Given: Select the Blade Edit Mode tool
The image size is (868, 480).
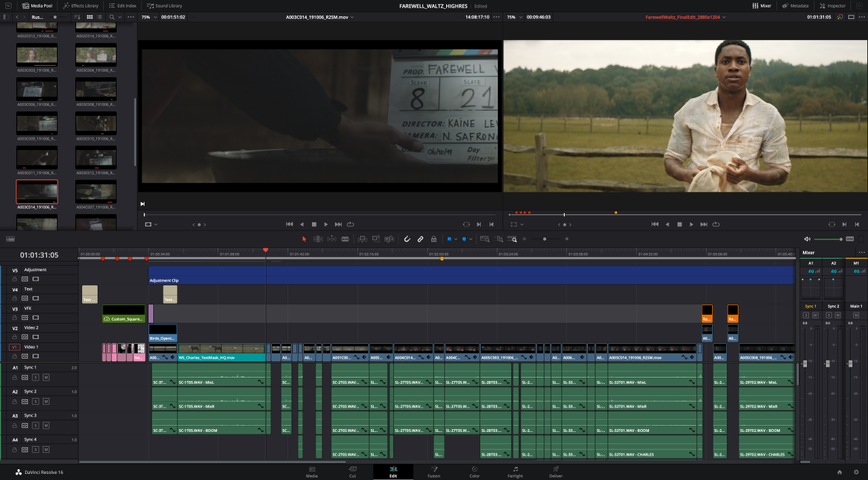Looking at the screenshot, I should 345,239.
